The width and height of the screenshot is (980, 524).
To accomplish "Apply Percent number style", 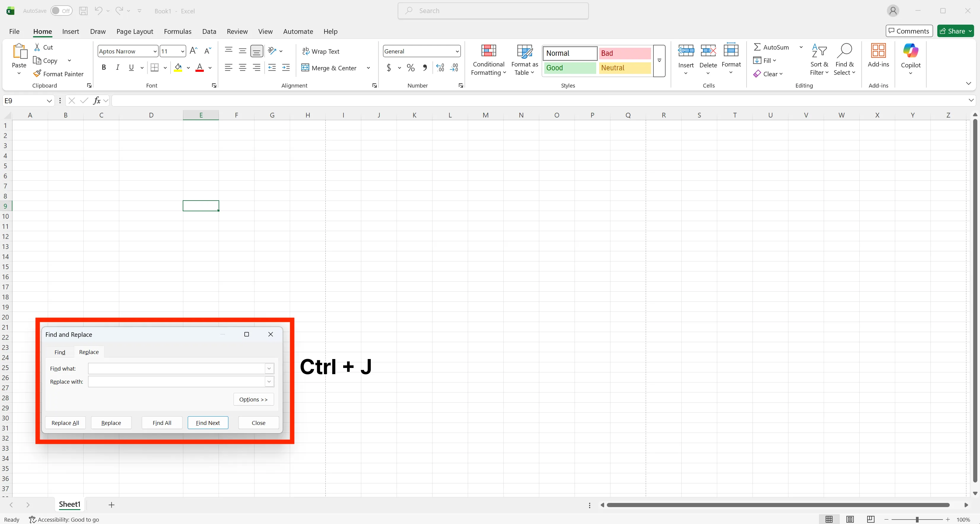I will click(411, 67).
